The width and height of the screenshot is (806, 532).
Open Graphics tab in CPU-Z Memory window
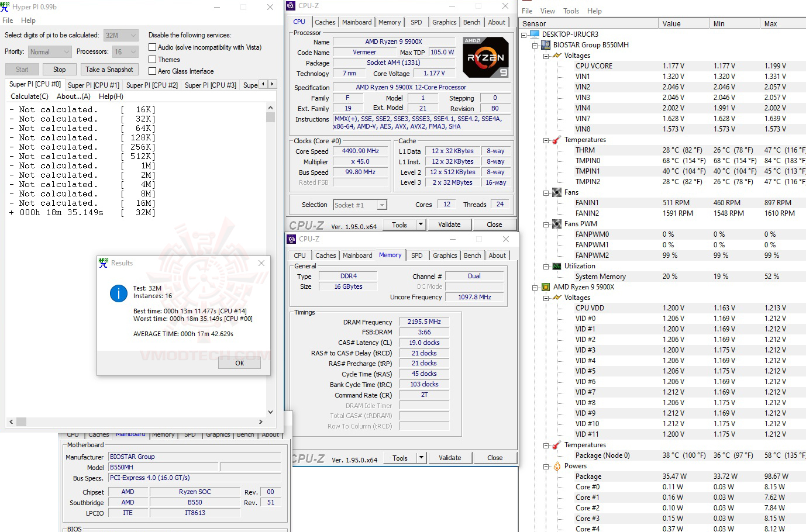[x=445, y=255]
